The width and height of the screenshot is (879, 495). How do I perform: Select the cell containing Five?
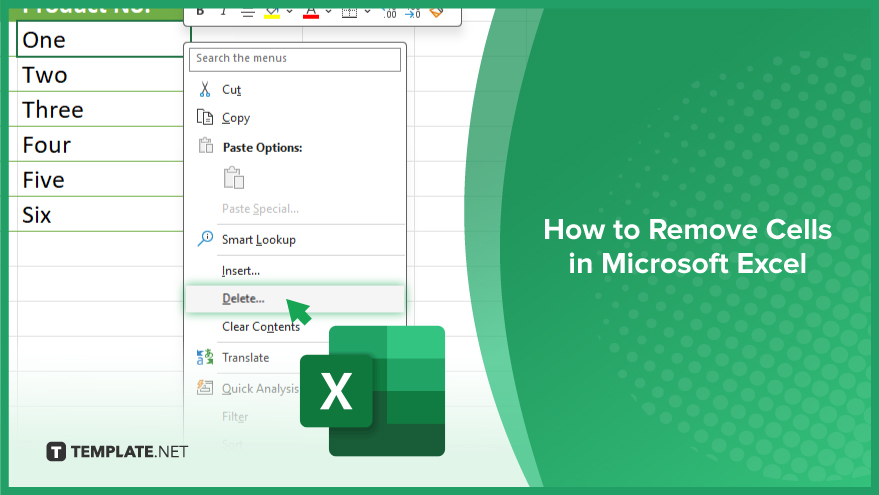point(100,179)
